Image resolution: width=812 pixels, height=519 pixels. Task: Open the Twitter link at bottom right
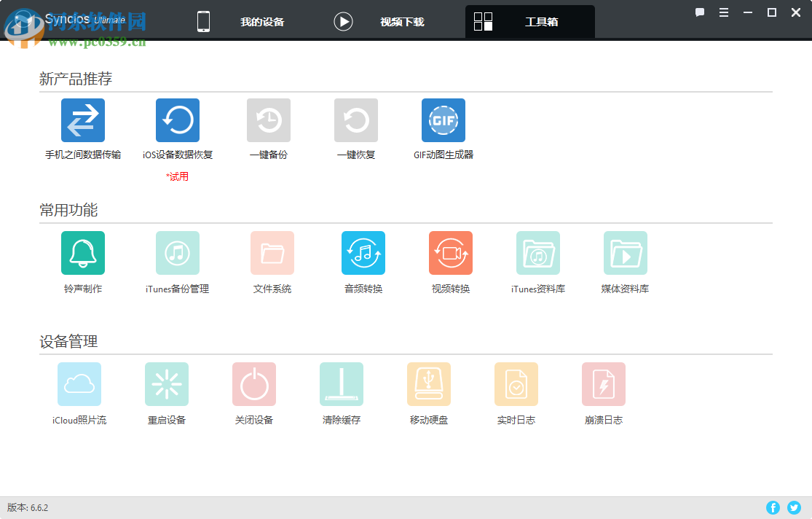point(794,507)
